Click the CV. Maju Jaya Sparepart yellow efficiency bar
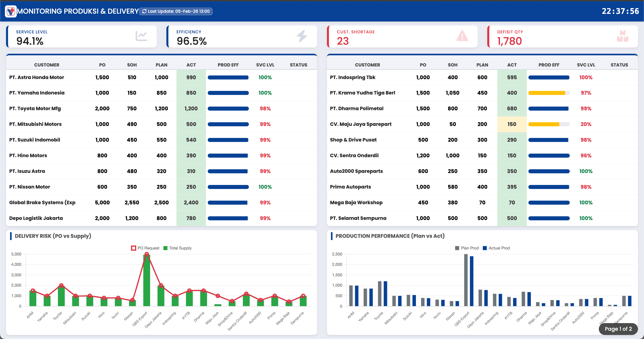Screen dimensions: 644x339 544,124
